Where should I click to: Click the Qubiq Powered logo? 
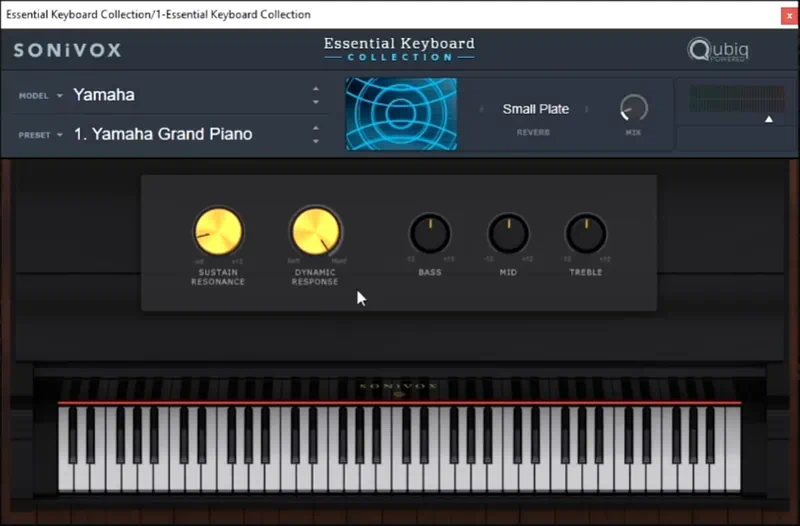pos(718,50)
